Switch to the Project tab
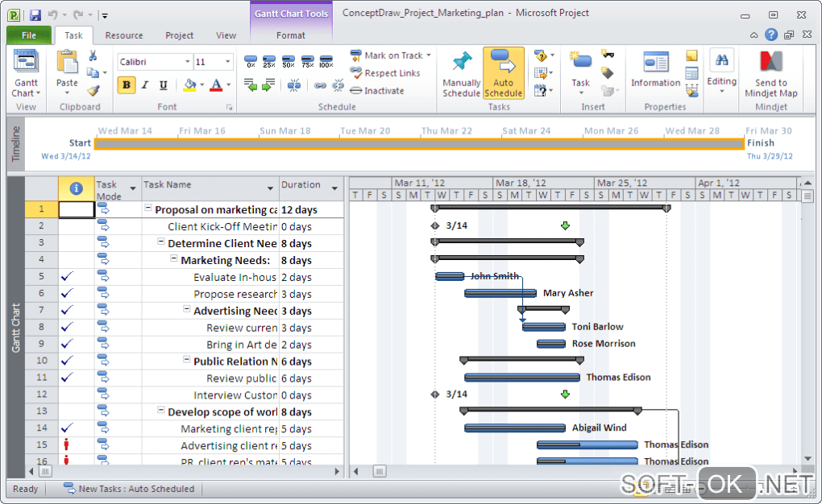 (x=179, y=35)
